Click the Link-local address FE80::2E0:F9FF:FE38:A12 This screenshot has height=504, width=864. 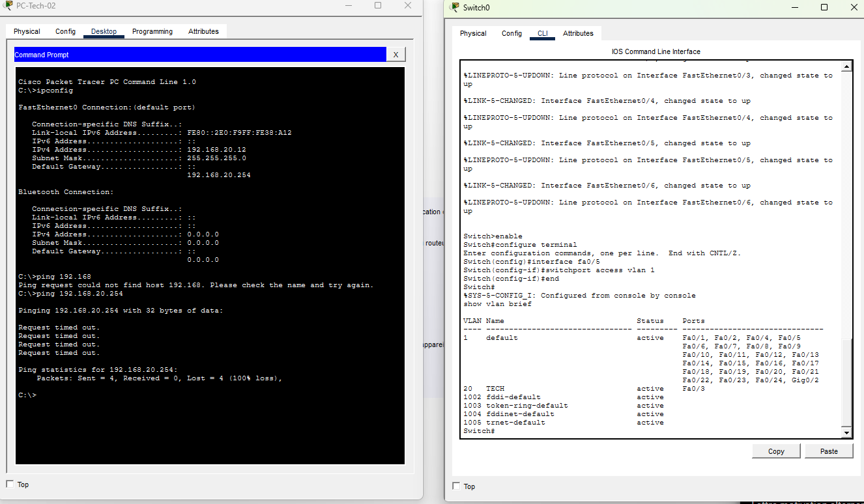(239, 133)
